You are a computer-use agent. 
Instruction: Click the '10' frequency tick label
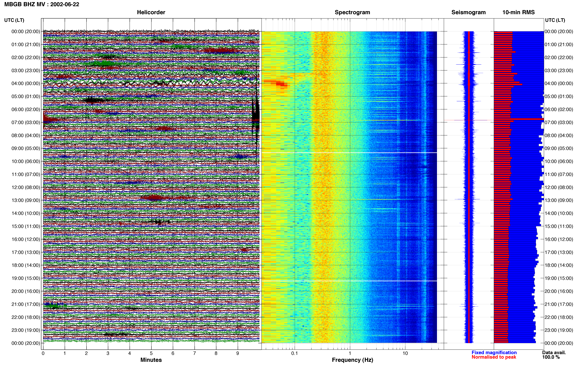click(x=405, y=353)
